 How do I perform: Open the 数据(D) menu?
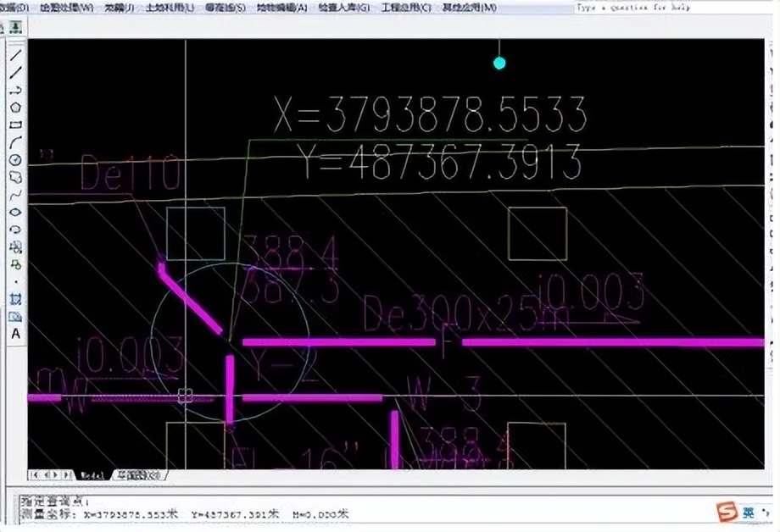point(14,8)
